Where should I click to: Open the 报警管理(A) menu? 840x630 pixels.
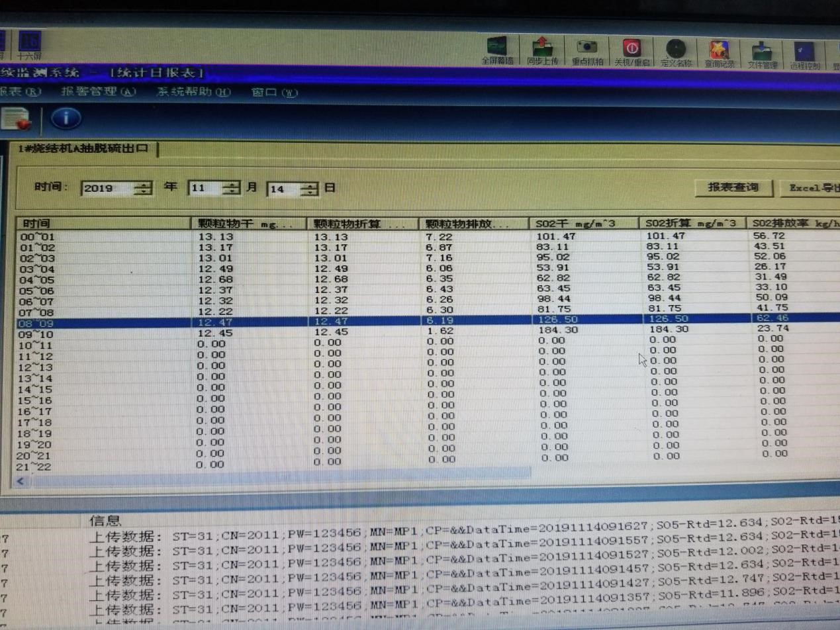click(98, 92)
